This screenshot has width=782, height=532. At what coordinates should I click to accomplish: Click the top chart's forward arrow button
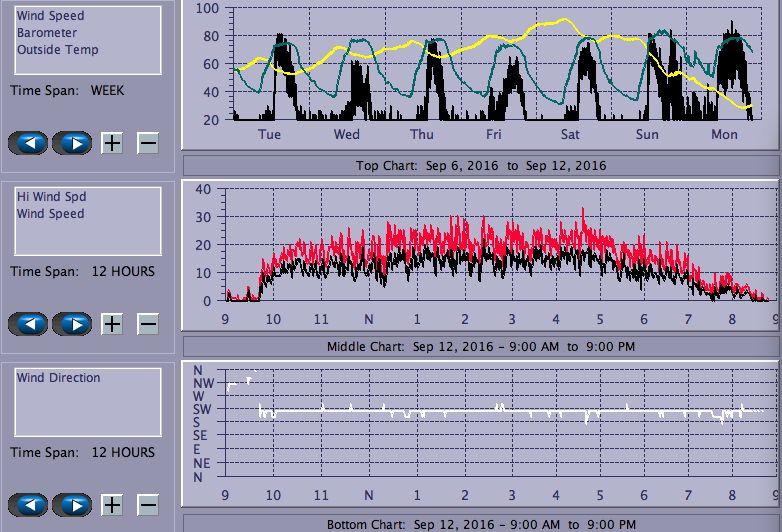pos(72,143)
